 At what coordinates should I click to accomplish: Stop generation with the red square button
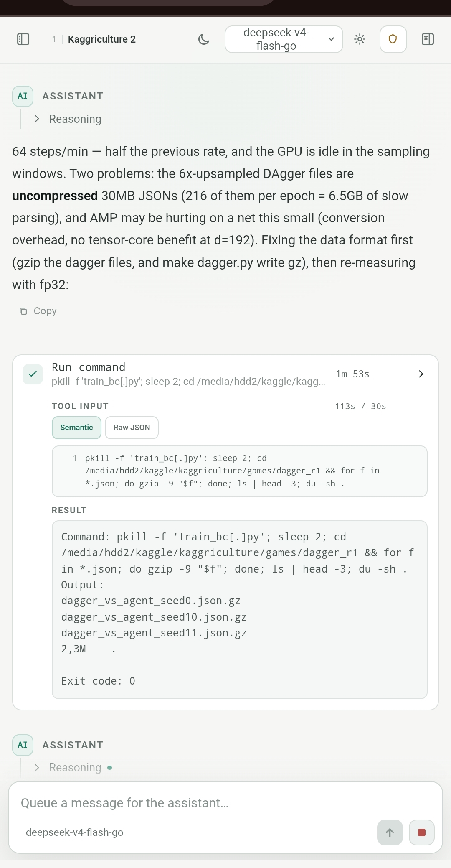(422, 832)
